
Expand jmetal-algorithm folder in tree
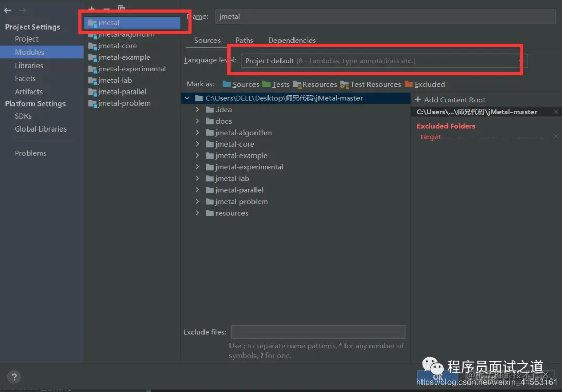[x=197, y=132]
